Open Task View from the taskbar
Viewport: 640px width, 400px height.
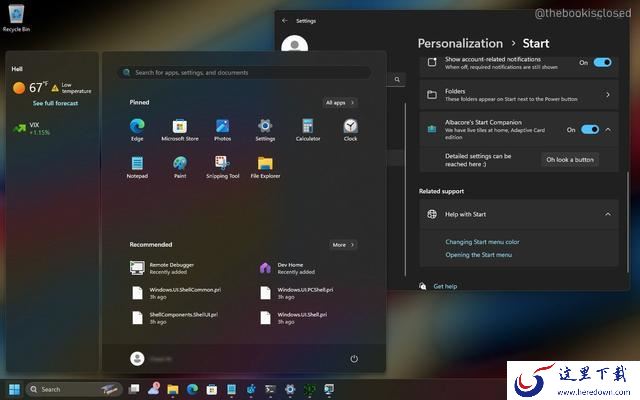(133, 389)
